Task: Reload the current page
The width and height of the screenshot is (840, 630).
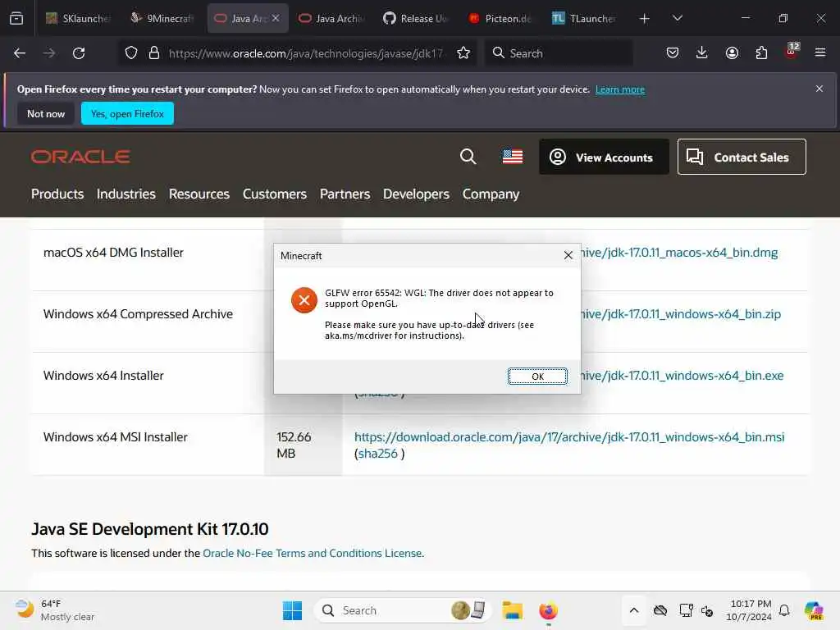Action: pos(79,53)
